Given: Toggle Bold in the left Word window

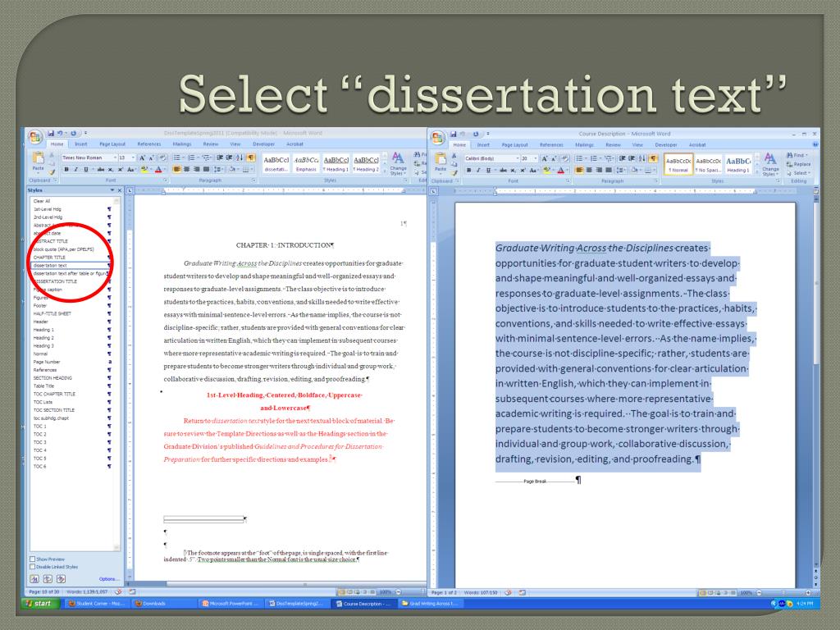Looking at the screenshot, I should 66,169.
